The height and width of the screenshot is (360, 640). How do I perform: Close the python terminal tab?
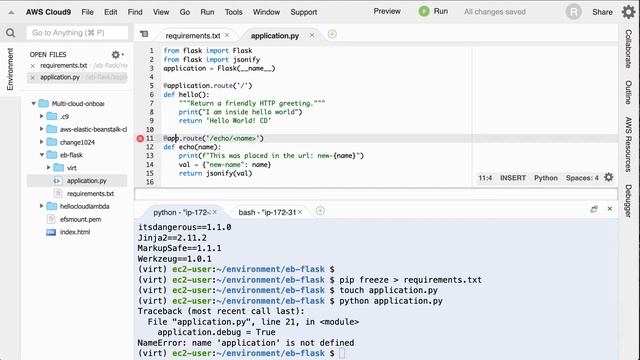point(215,212)
